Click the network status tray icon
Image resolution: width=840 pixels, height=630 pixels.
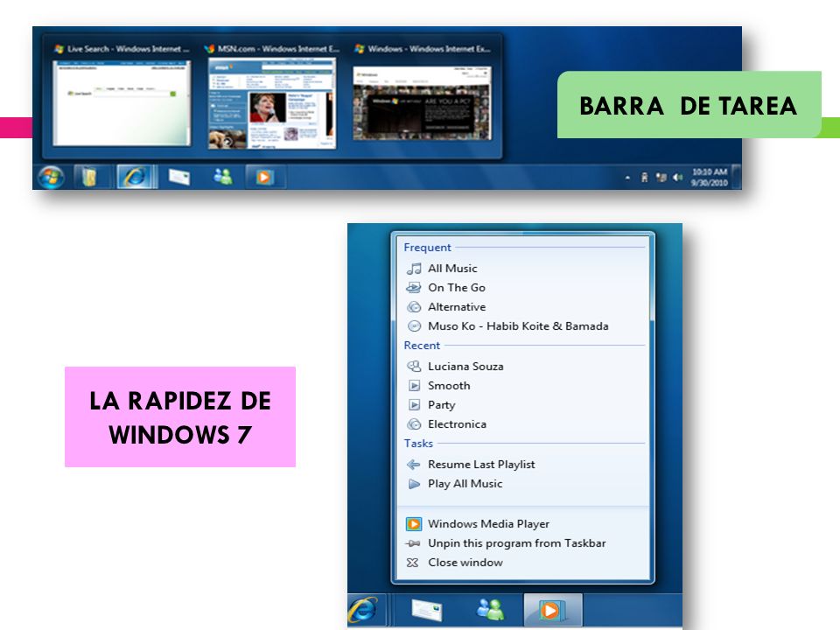click(661, 178)
